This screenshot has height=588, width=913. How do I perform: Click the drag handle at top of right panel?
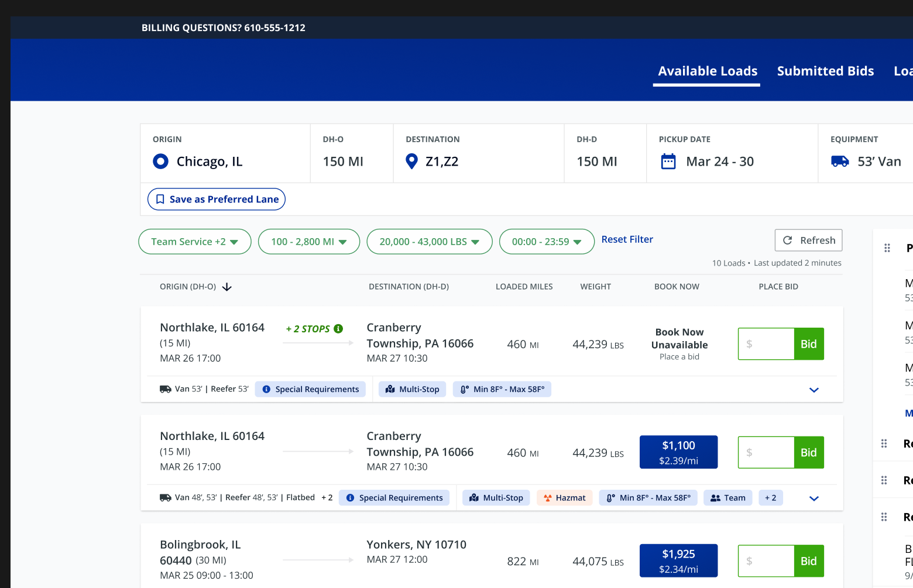(x=887, y=248)
